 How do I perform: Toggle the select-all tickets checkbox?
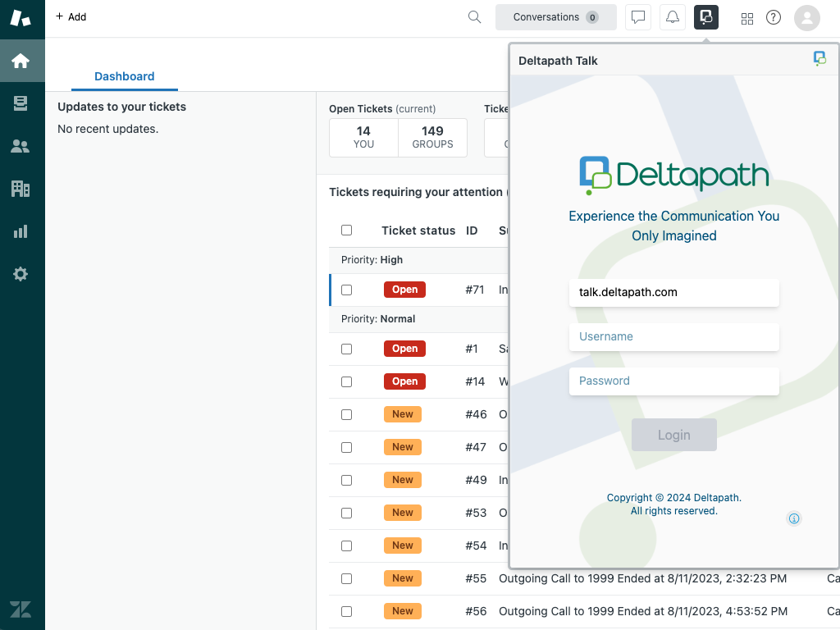pos(346,231)
